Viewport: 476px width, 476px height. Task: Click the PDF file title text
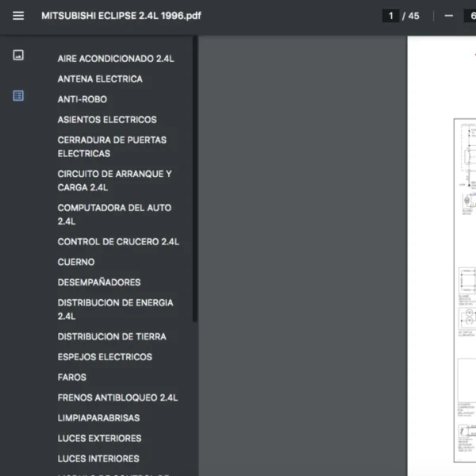click(x=121, y=16)
